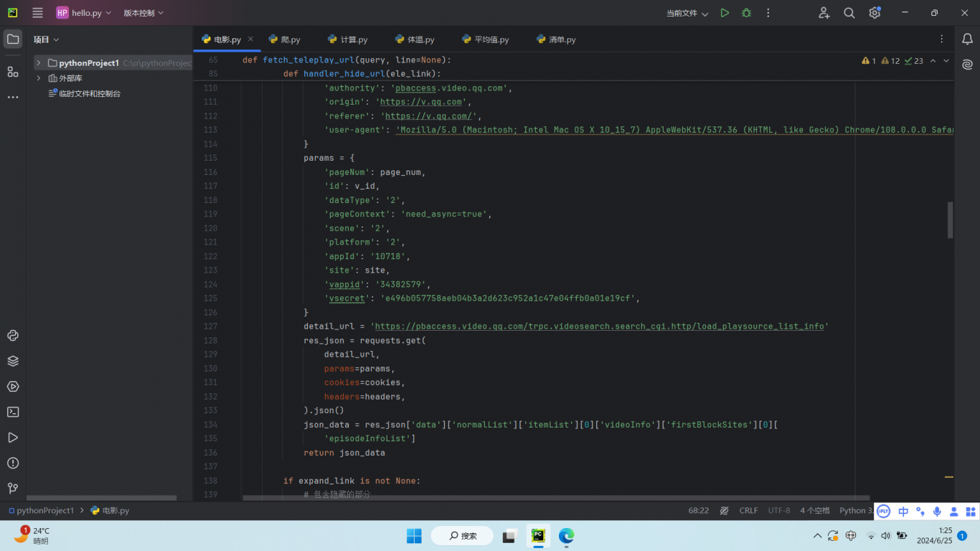Click the warnings indicator showing 12
The image size is (980, 551).
click(890, 61)
